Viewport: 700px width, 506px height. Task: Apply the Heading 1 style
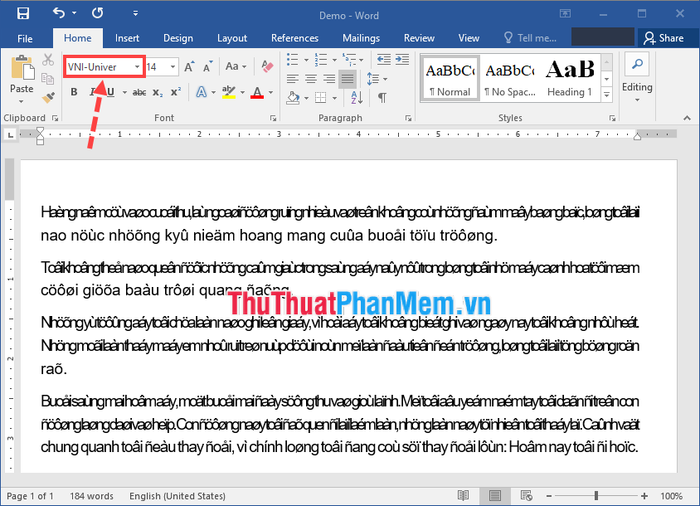coord(570,78)
